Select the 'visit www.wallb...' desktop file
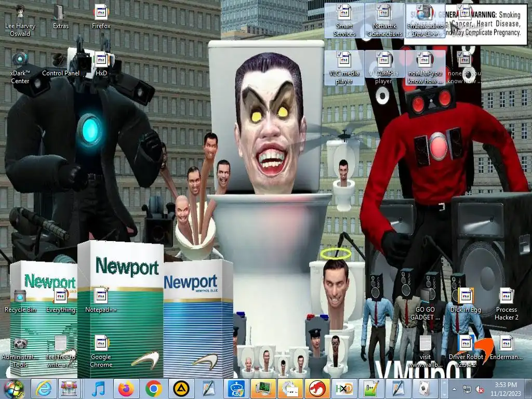This screenshot has width=532, height=399. point(425,352)
